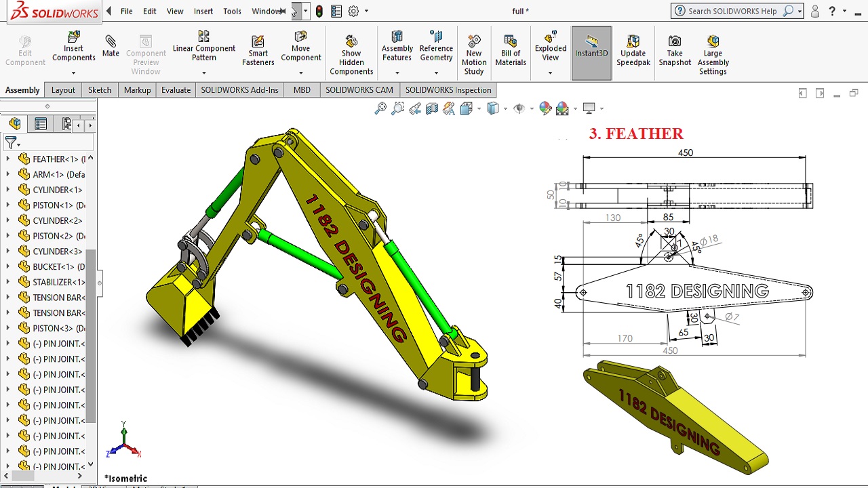Click the Insert Components tool
Image resolution: width=868 pixels, height=488 pixels.
point(74,47)
